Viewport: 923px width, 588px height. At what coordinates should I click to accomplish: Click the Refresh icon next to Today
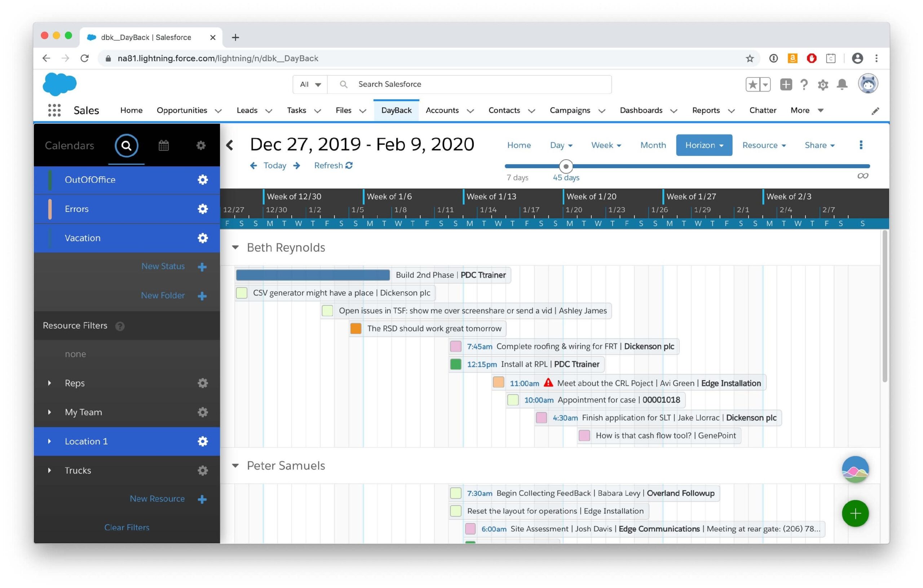coord(349,165)
